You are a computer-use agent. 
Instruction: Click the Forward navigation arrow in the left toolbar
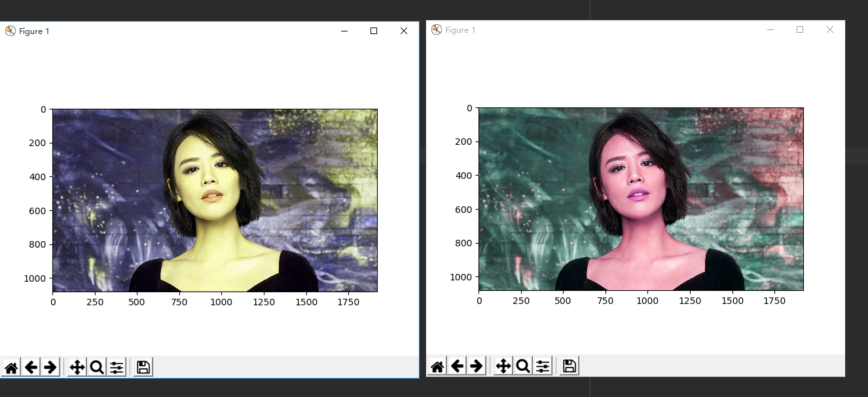pos(50,367)
